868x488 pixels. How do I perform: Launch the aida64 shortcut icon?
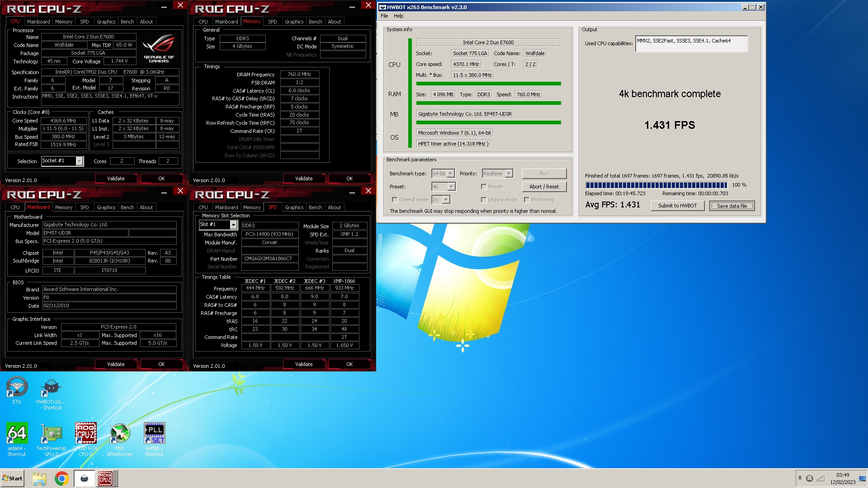tap(17, 439)
